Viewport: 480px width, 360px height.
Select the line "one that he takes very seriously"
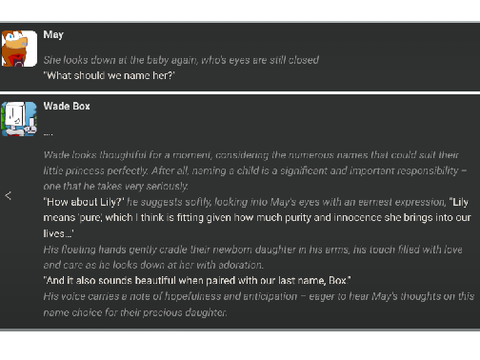tap(116, 186)
